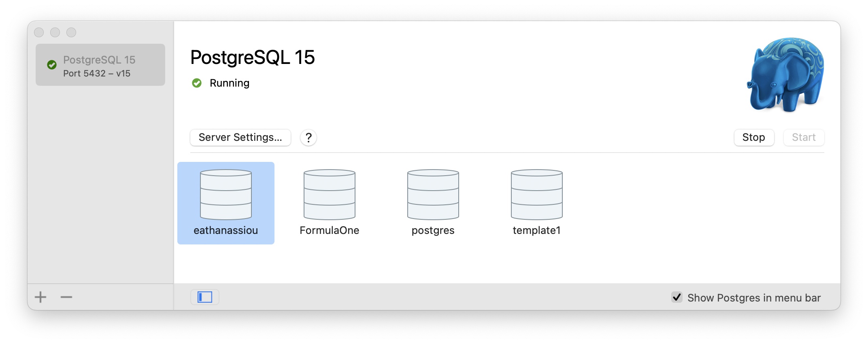Image resolution: width=868 pixels, height=344 pixels.
Task: Select PostgreSQL 15 server in sidebar
Action: pos(100,65)
